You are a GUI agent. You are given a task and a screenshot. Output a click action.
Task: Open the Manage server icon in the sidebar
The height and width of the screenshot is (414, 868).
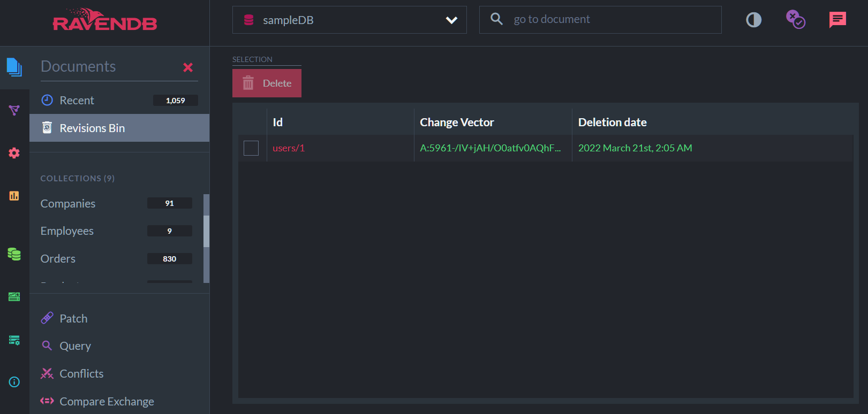click(x=14, y=340)
